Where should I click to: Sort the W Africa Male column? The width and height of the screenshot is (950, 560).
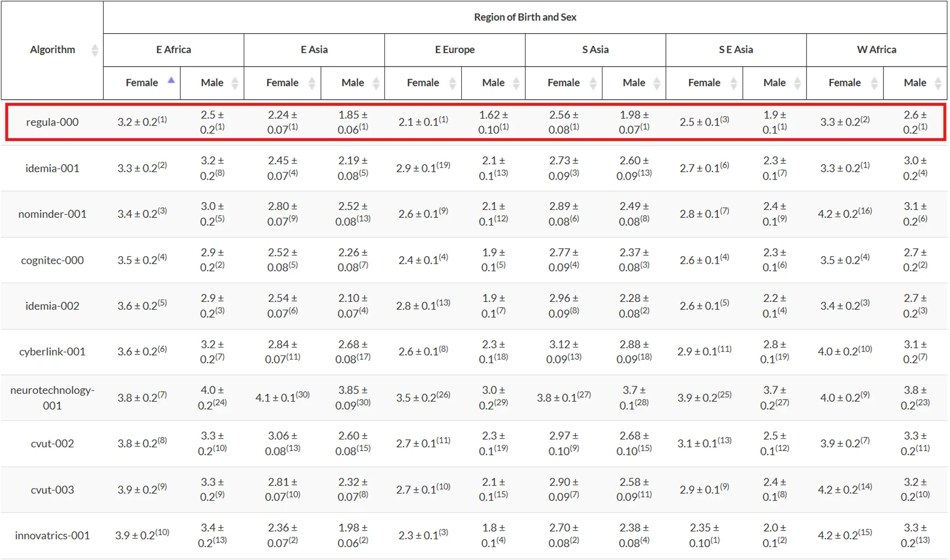pos(938,83)
